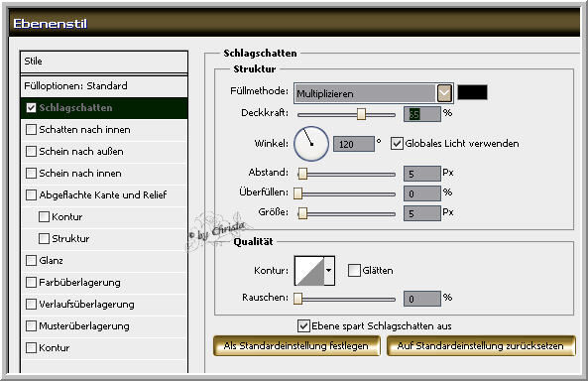The image size is (588, 381).
Task: Enable Musterüberlagerung checkbox
Action: [31, 325]
